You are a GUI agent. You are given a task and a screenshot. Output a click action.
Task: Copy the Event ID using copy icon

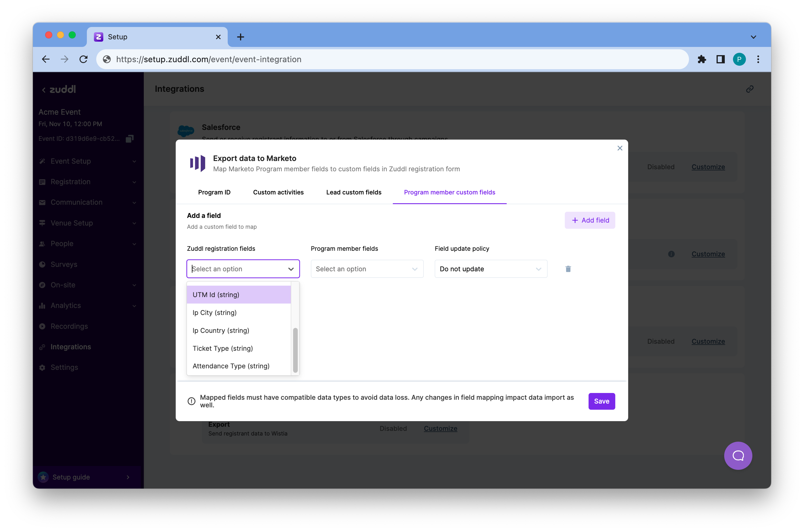coord(130,138)
